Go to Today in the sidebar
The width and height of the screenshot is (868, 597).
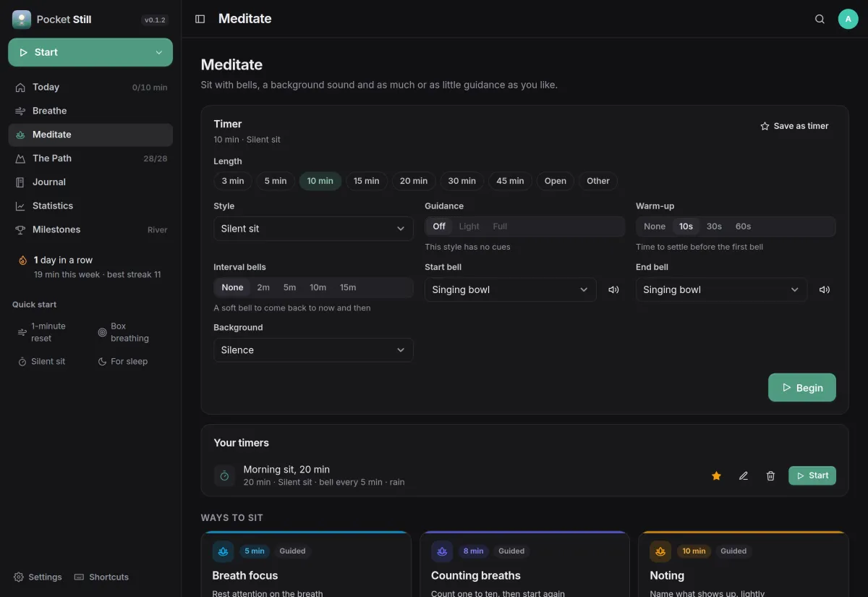[x=90, y=87]
